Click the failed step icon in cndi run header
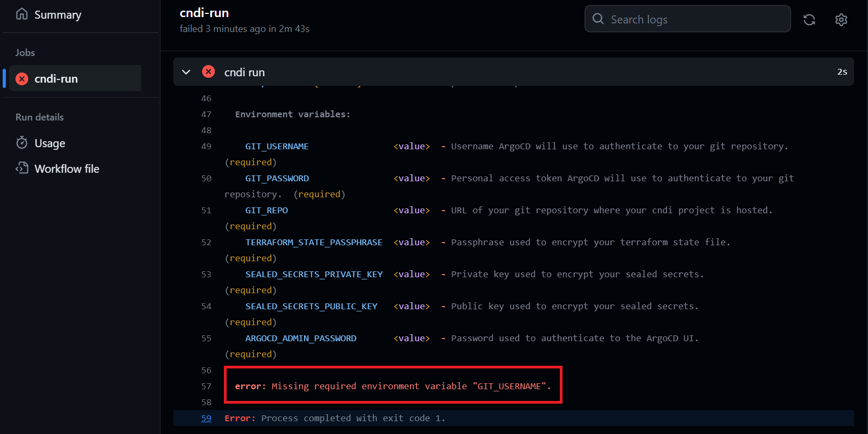 (x=208, y=71)
